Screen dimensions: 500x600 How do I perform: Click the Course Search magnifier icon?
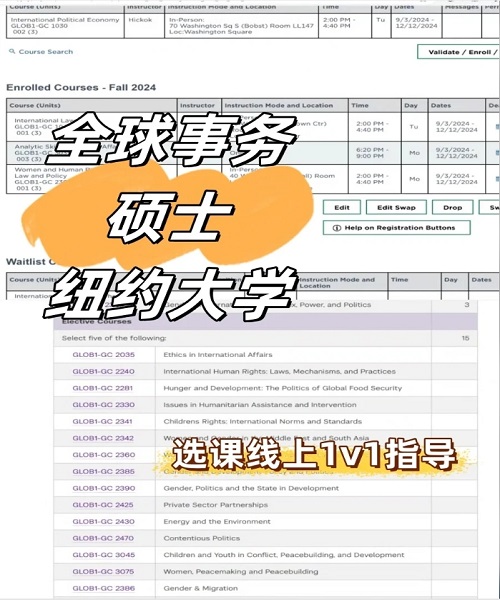tap(12, 51)
